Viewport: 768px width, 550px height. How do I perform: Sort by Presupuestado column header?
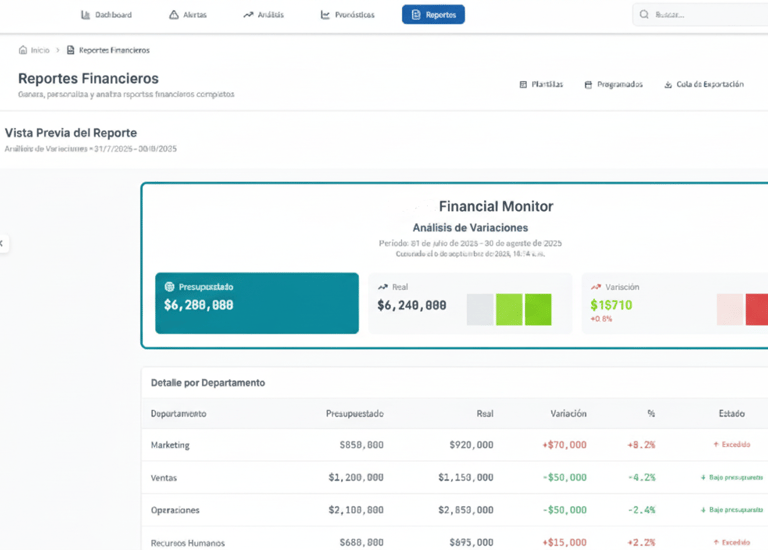click(x=355, y=413)
